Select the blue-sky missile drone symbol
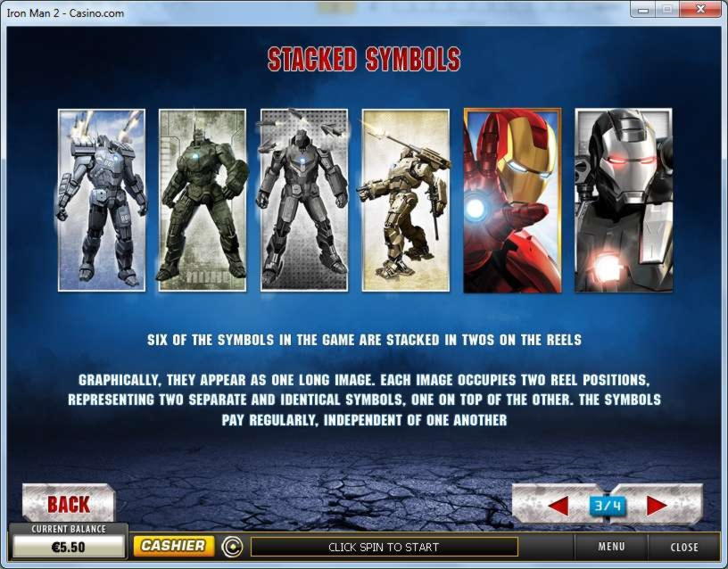 [101, 201]
